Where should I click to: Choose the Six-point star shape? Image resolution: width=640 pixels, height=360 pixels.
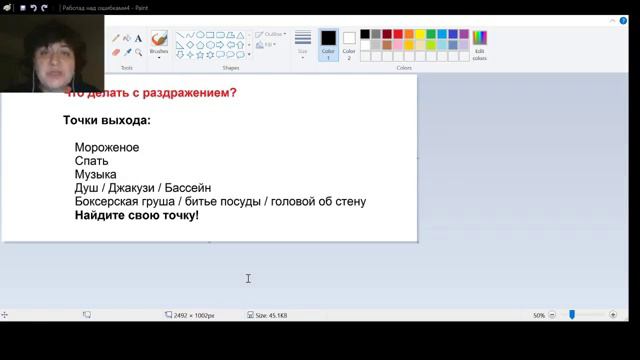[210, 55]
